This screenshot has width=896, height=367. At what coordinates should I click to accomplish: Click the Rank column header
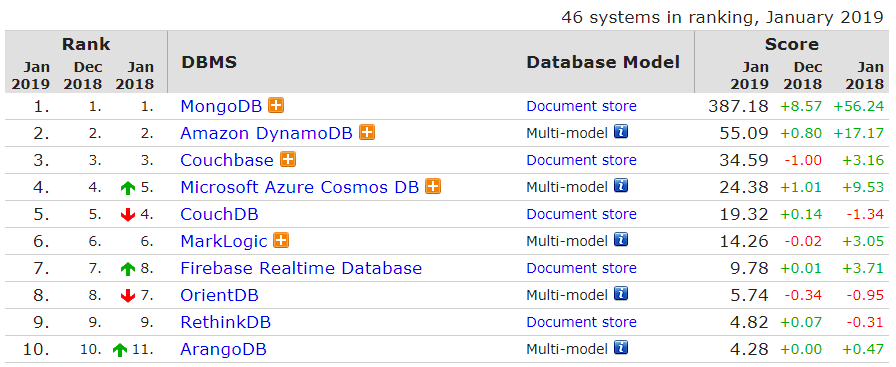pos(86,44)
